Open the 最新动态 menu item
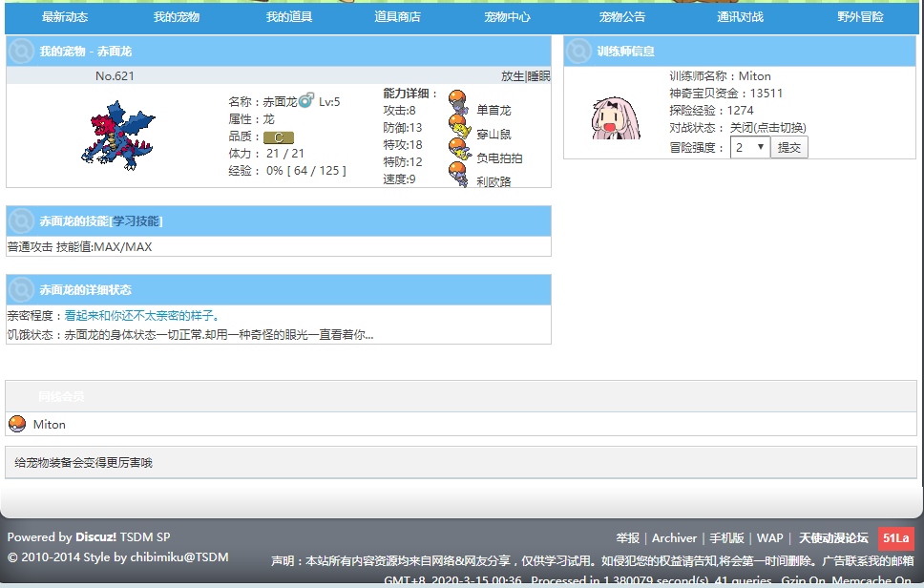The image size is (924, 588). coord(65,17)
